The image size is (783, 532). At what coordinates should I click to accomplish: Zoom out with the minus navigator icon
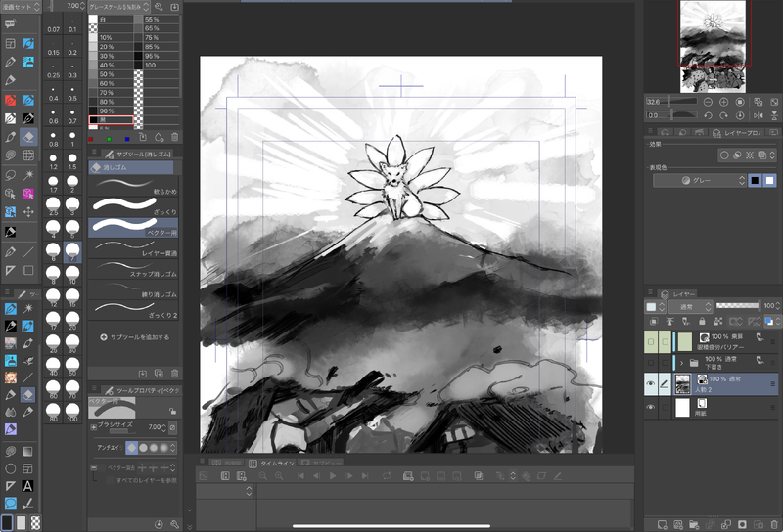click(708, 102)
